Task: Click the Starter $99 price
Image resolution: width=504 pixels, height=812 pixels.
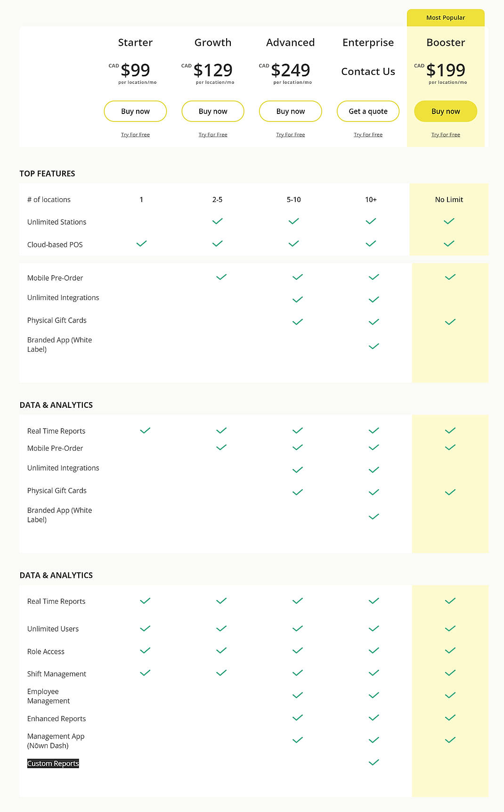Action: (x=135, y=70)
